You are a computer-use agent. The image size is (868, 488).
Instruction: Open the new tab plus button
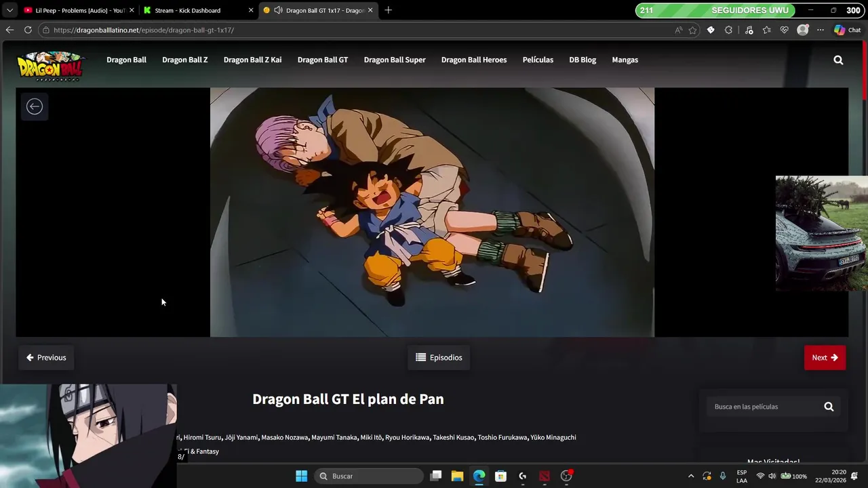tap(388, 10)
